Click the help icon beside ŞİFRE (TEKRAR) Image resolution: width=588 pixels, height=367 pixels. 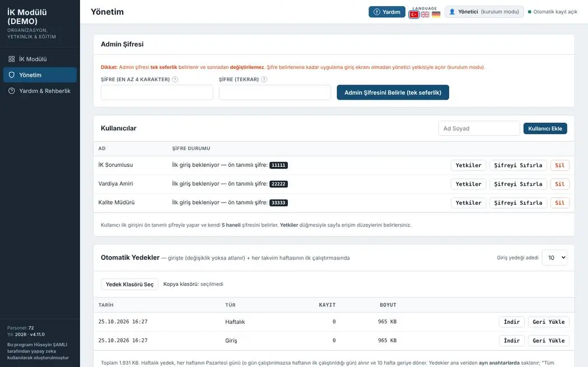(264, 79)
